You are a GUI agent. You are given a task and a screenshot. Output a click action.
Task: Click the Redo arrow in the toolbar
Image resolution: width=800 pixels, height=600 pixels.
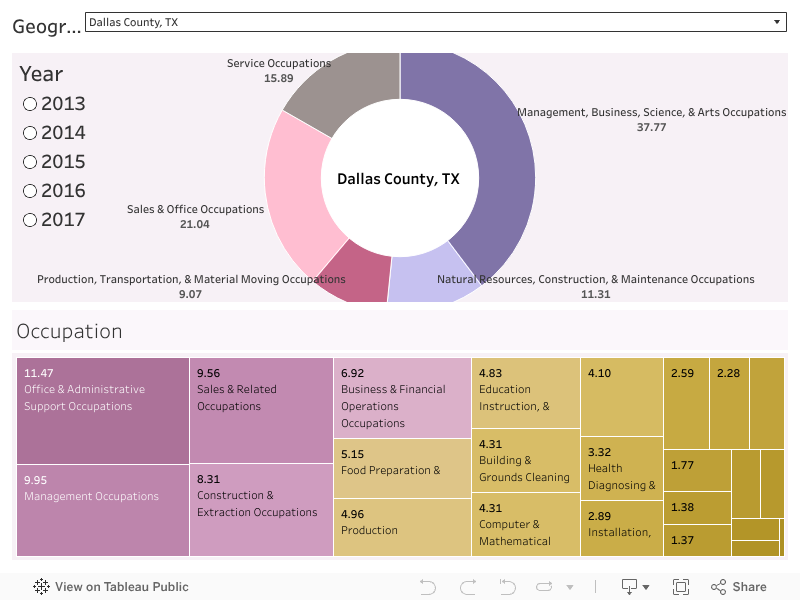click(x=468, y=587)
